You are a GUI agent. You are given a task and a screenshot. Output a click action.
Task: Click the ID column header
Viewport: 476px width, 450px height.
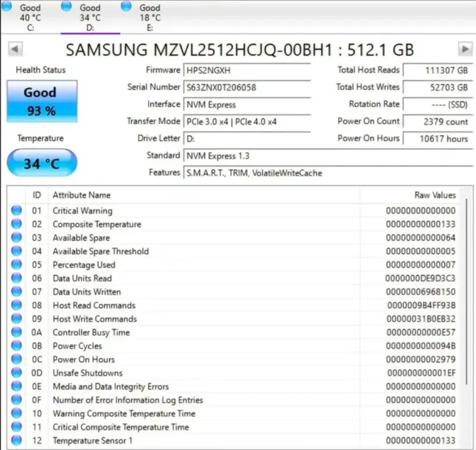point(37,195)
